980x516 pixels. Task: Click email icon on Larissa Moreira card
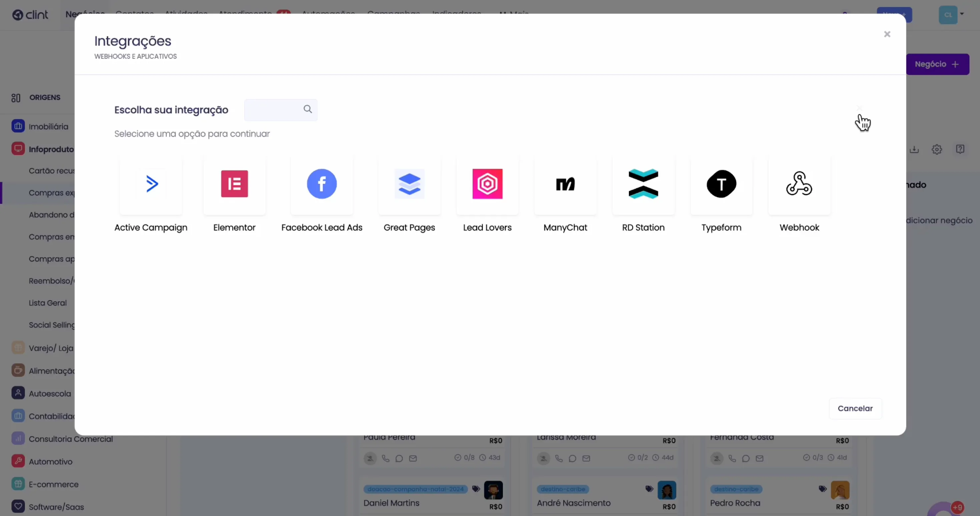pos(586,459)
